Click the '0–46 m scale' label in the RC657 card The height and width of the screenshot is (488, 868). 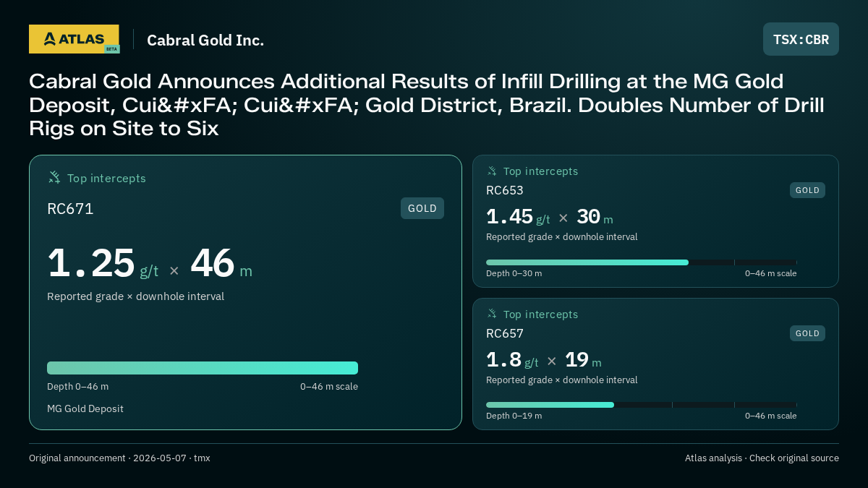coord(770,416)
